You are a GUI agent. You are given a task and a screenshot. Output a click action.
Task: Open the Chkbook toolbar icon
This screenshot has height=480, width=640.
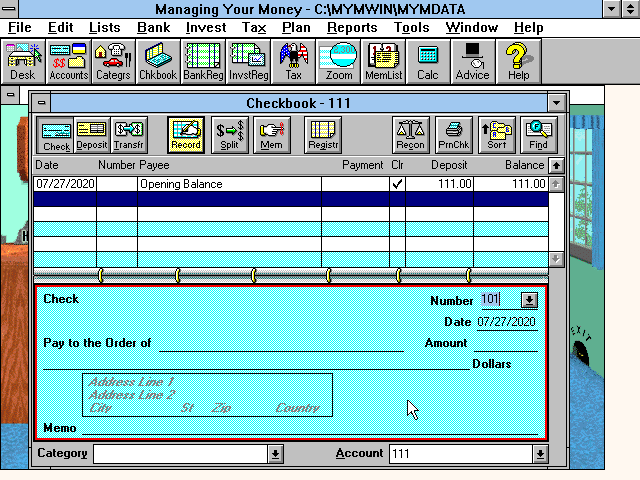pyautogui.click(x=158, y=62)
